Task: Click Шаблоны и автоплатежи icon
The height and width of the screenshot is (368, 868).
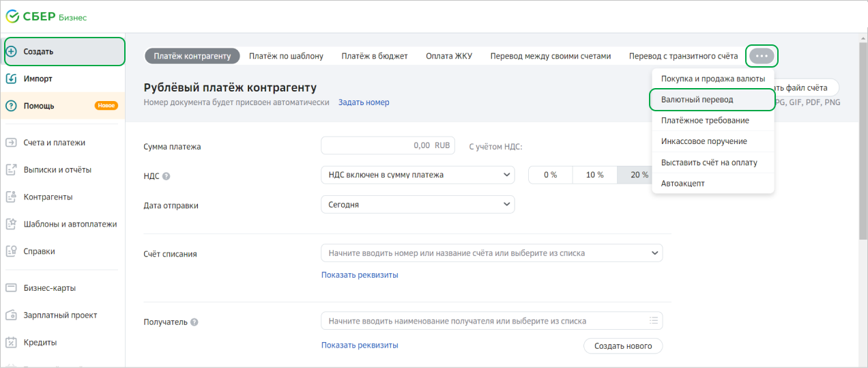Action: (11, 224)
